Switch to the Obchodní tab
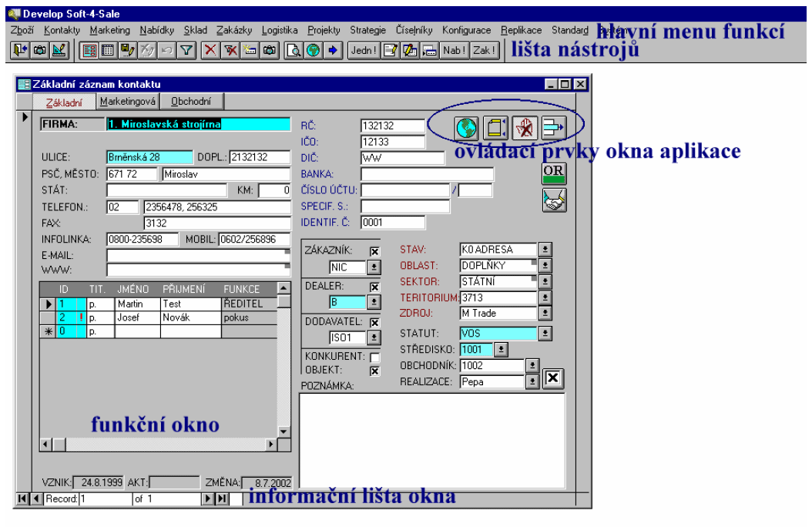 click(191, 102)
